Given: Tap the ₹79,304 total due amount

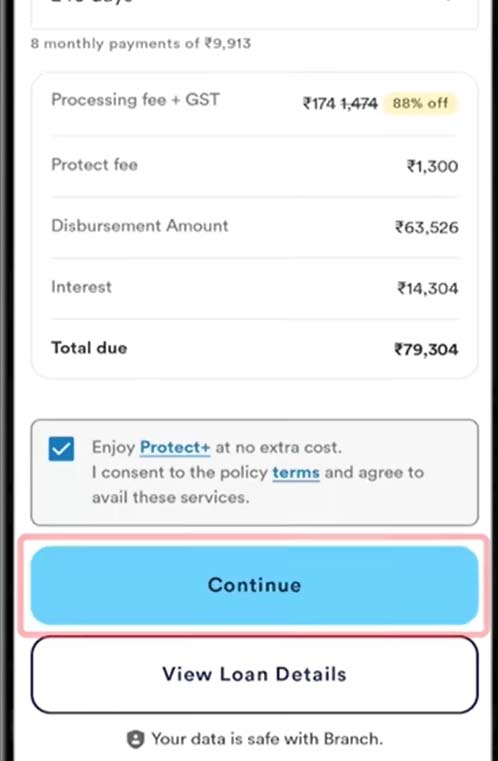Looking at the screenshot, I should 426,349.
